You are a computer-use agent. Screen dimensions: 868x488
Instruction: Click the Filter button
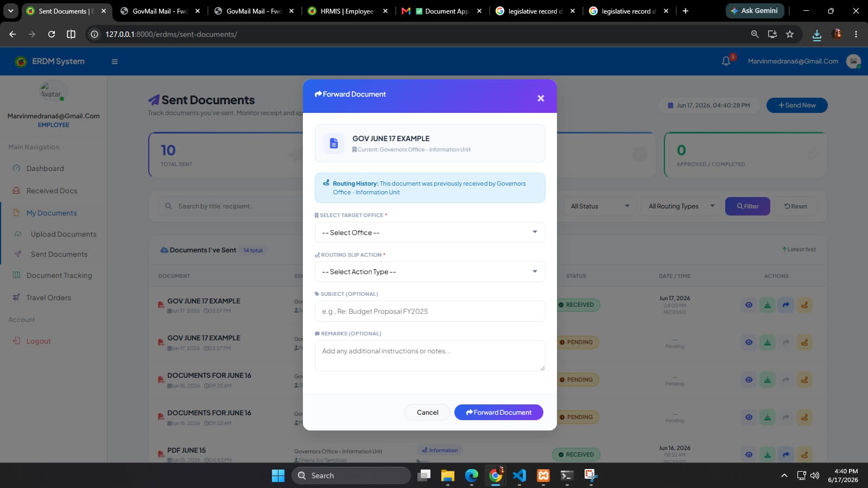tap(747, 206)
